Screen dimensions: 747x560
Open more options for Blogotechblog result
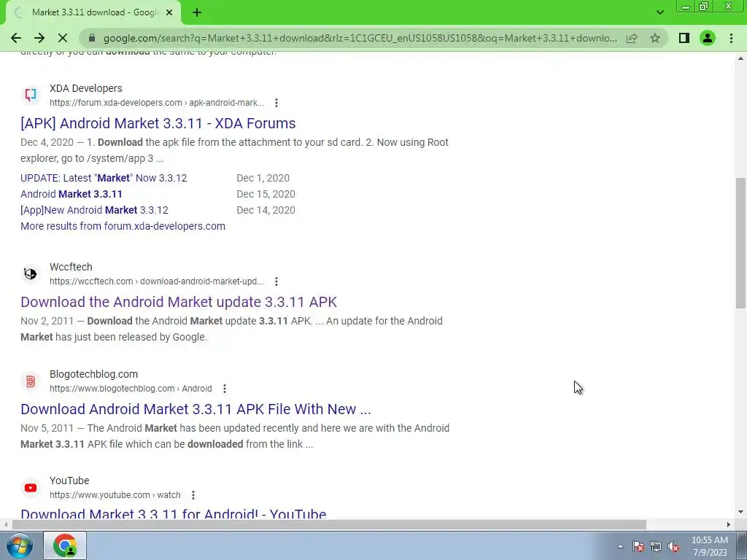tap(225, 389)
